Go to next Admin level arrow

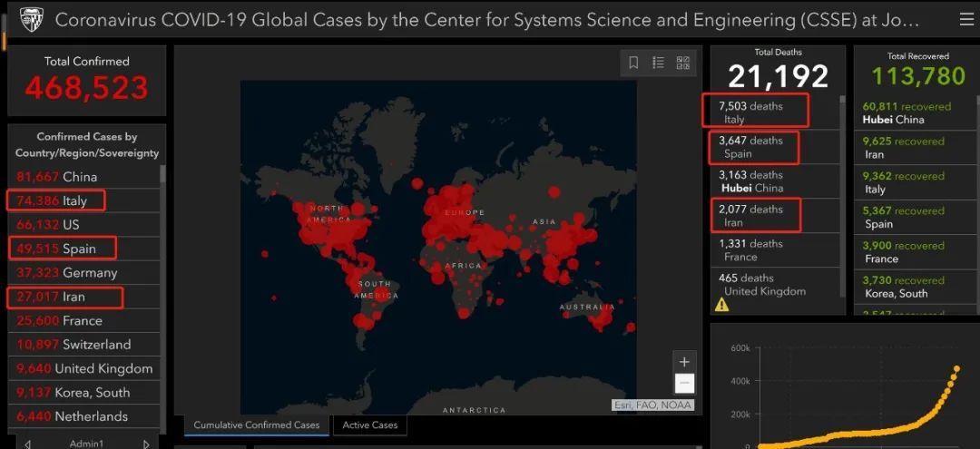click(x=146, y=444)
